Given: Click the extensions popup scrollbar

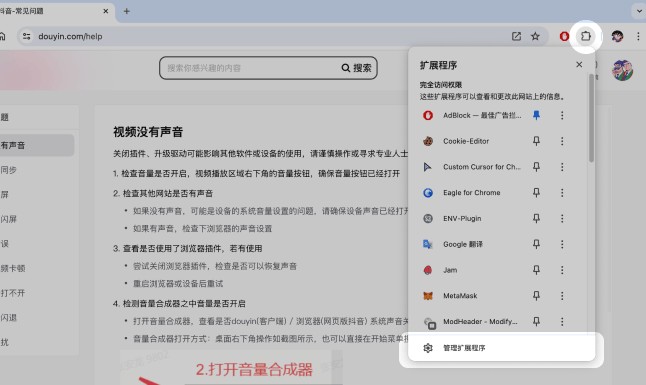Looking at the screenshot, I should [591, 118].
